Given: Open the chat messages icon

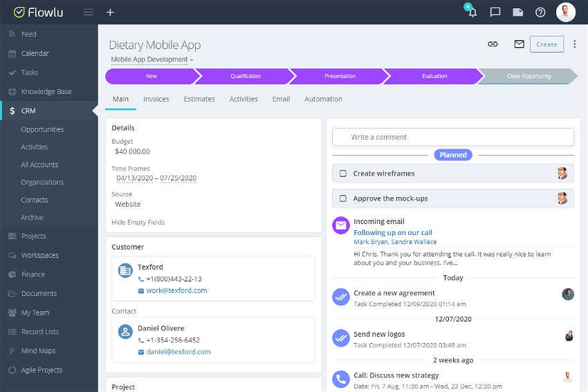Looking at the screenshot, I should [x=495, y=12].
